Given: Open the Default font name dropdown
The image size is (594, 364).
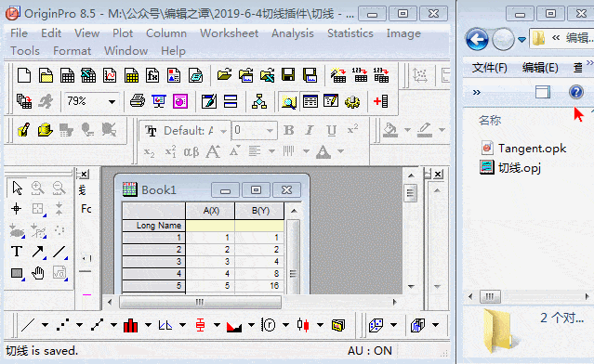Looking at the screenshot, I should pos(223,131).
